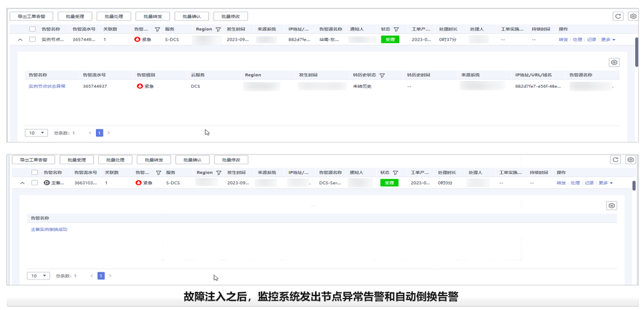Image resolution: width=644 pixels, height=310 pixels.
Task: Go to next page in the 主备 detail pager
Action: [x=110, y=275]
